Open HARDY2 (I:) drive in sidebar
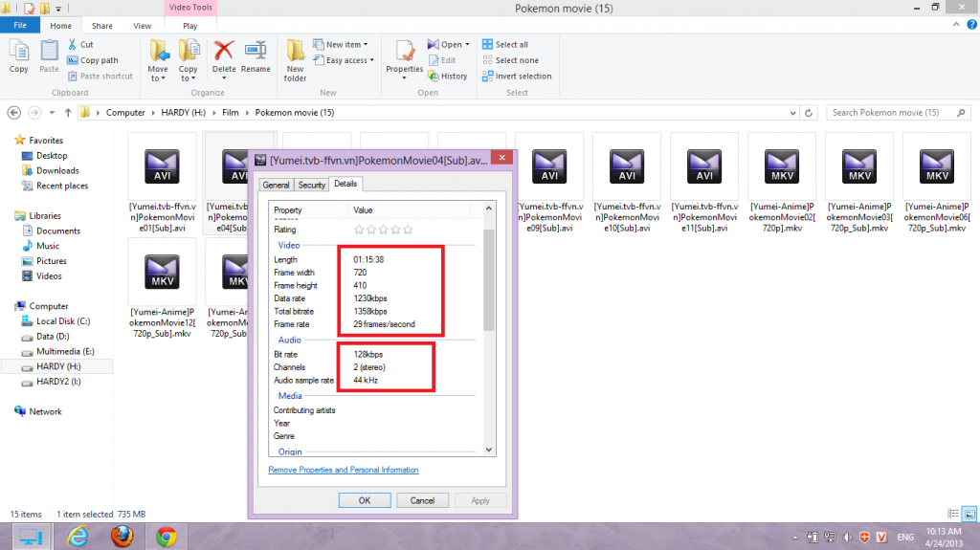The width and height of the screenshot is (980, 550). [58, 382]
